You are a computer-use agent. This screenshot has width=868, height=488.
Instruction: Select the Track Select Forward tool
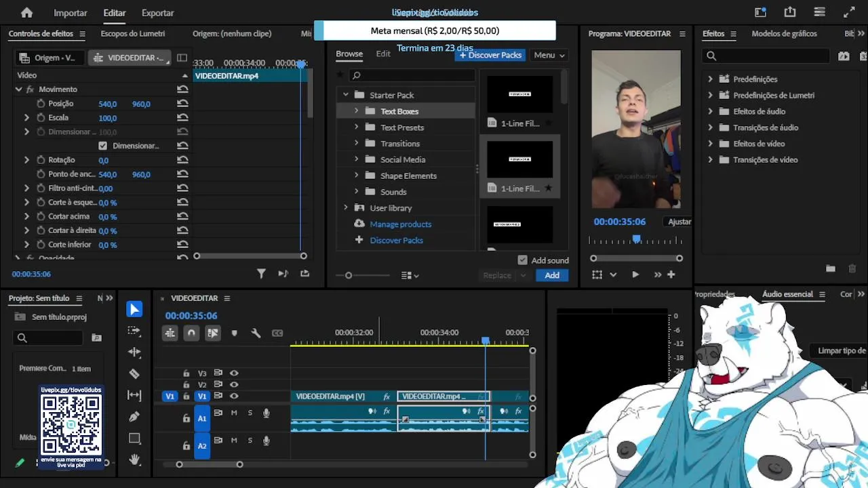click(x=134, y=331)
